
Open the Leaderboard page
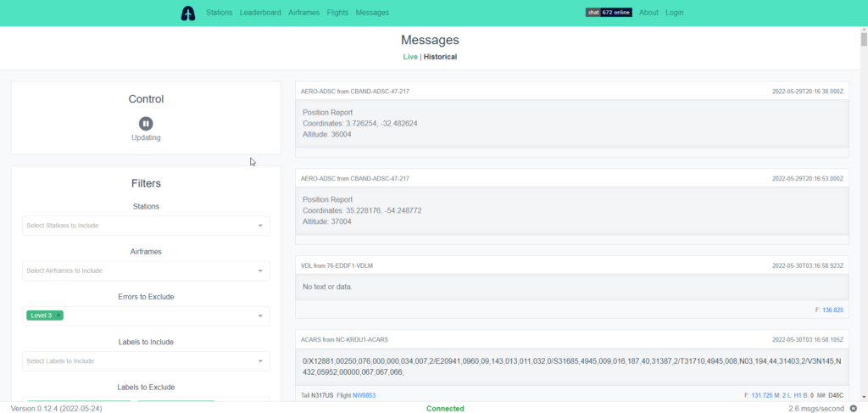coord(260,12)
